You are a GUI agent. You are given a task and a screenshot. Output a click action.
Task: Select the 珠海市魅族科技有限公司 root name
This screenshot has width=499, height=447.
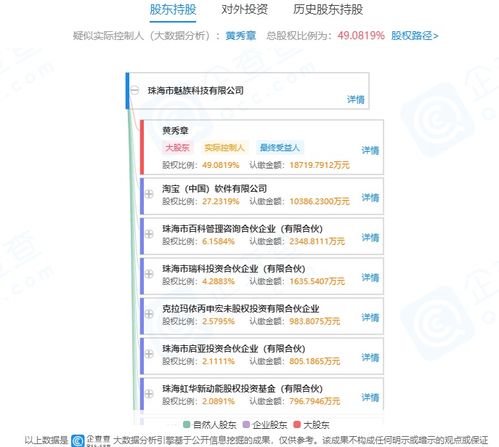[196, 90]
